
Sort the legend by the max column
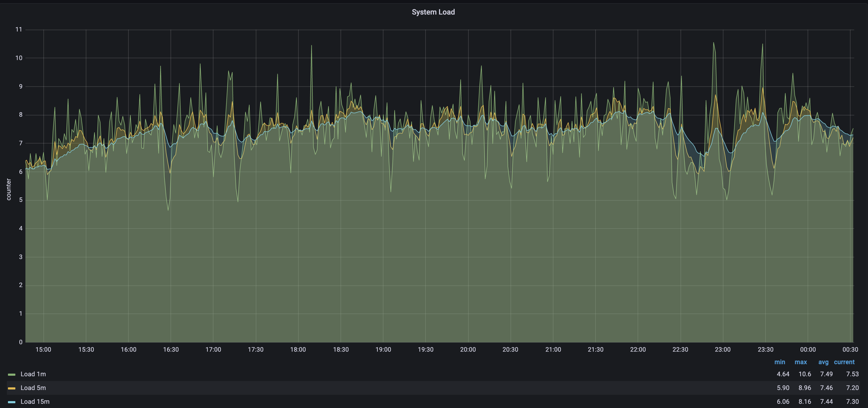pos(801,362)
